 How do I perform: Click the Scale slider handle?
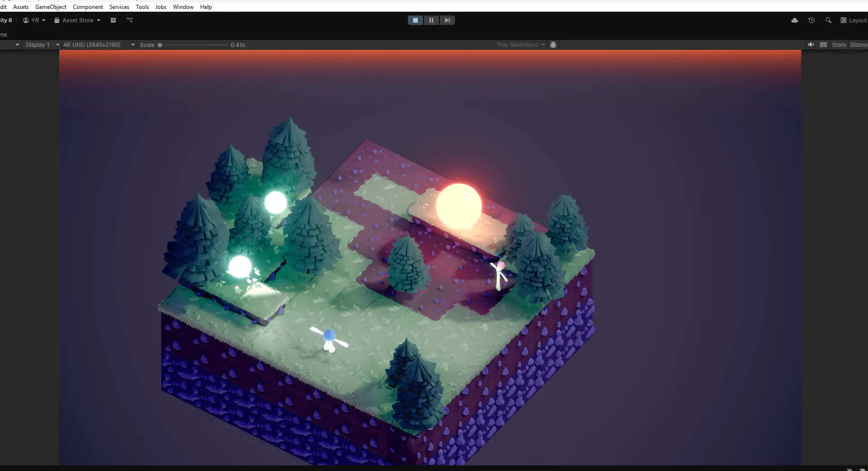(160, 45)
